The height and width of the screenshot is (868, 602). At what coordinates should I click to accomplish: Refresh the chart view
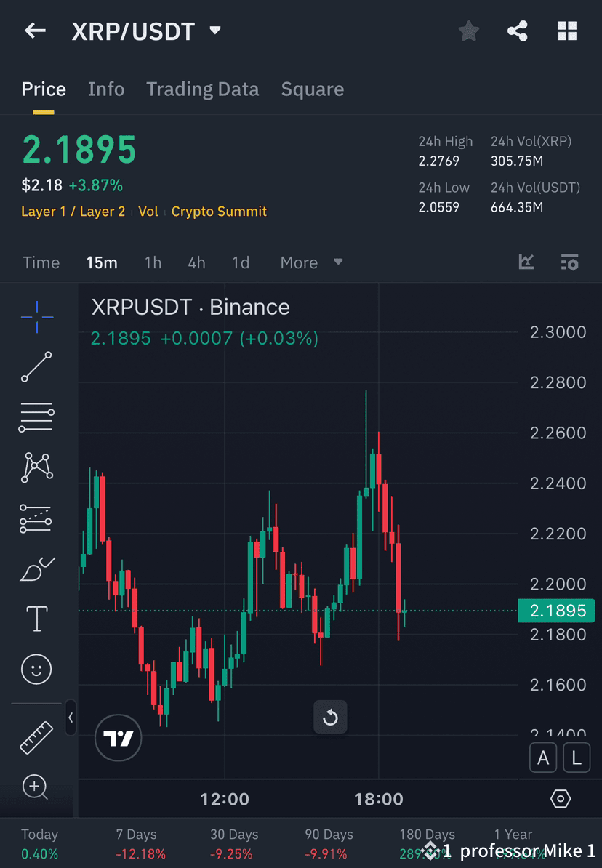pos(330,717)
